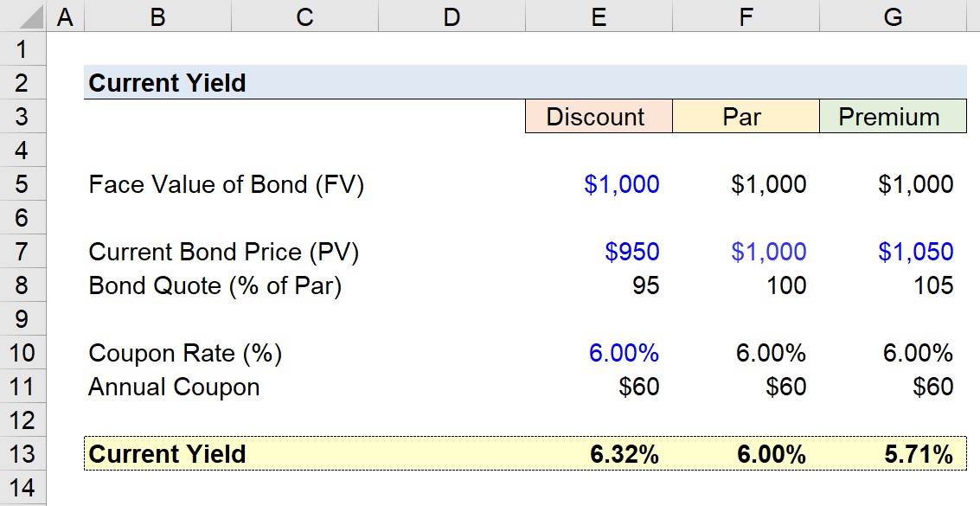
Task: Click the $1,050 Premium bond price cell
Action: pos(893,252)
